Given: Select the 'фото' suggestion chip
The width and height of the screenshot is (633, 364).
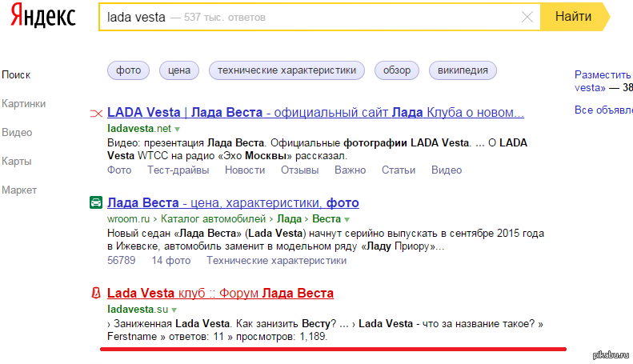Looking at the screenshot, I should 128,70.
